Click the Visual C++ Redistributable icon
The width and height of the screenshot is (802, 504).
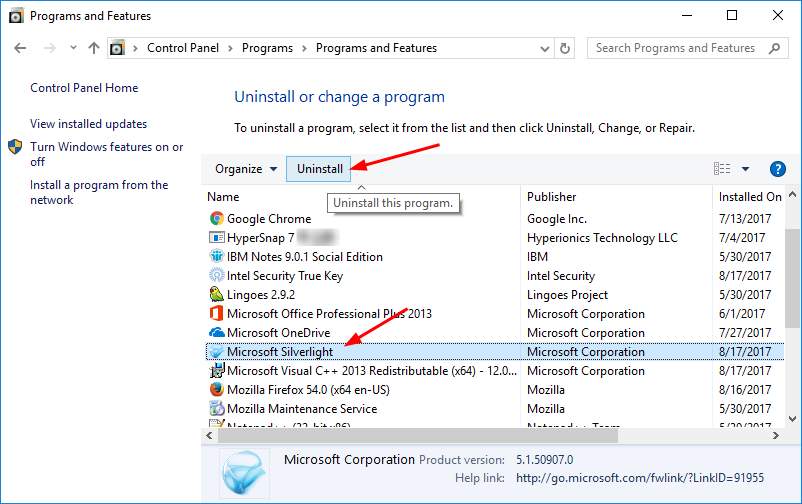click(x=217, y=370)
